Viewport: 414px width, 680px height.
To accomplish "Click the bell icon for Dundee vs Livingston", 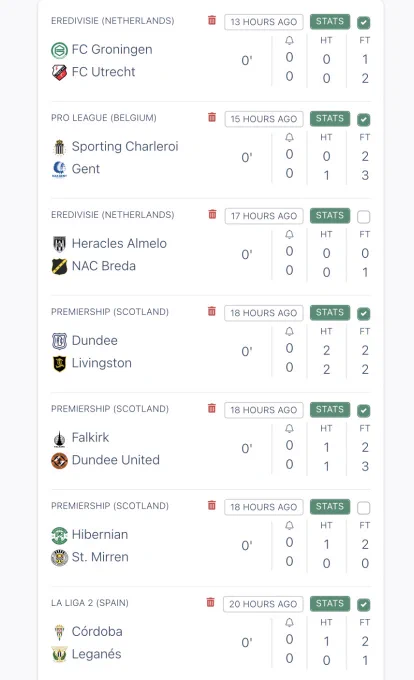I will pos(289,332).
